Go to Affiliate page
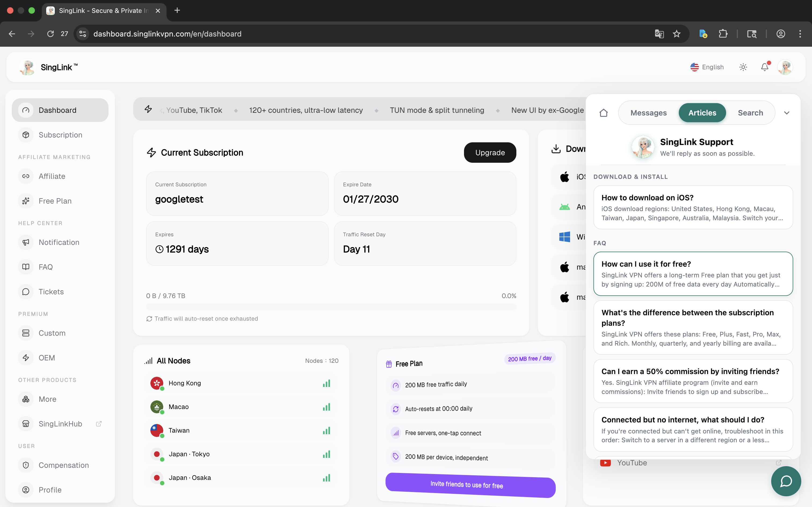This screenshot has width=812, height=507. pyautogui.click(x=60, y=176)
